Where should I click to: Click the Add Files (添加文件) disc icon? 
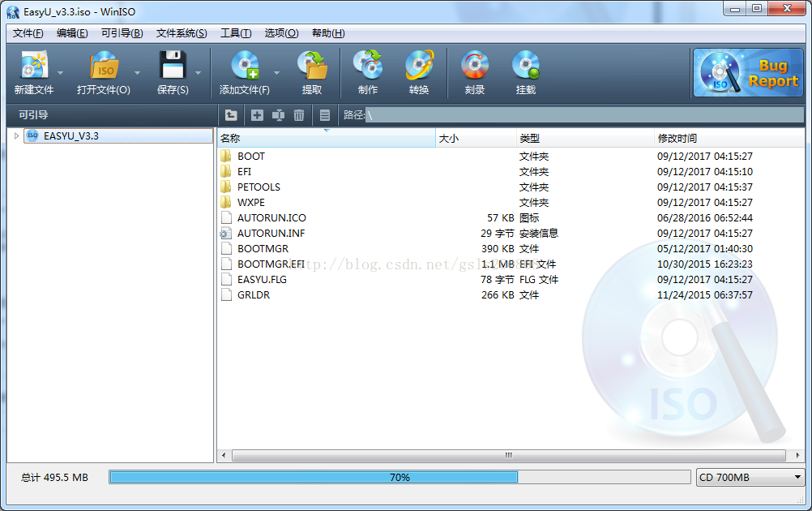[245, 65]
